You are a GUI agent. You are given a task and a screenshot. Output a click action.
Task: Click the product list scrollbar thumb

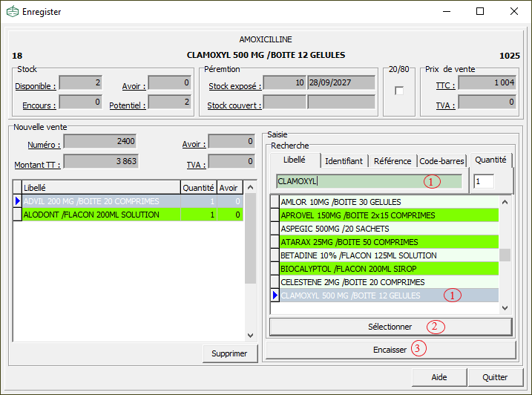(x=505, y=255)
